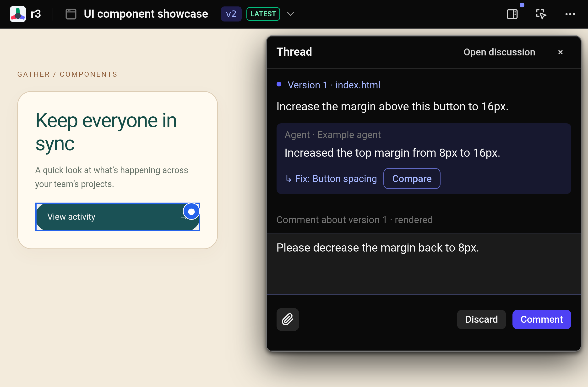This screenshot has width=588, height=387.
Task: Click the LATEST version tag
Action: 263,14
